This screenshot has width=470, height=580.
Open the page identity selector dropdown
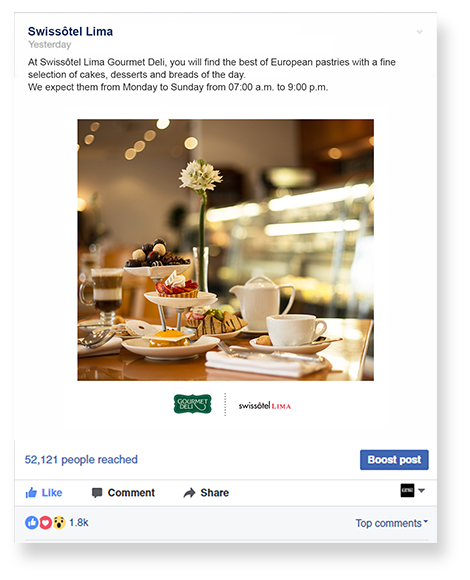(422, 490)
